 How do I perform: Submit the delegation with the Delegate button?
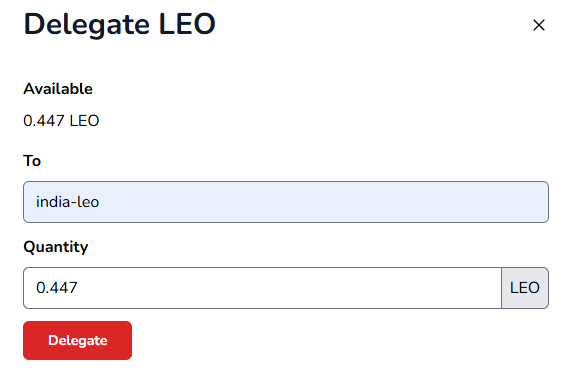77,340
